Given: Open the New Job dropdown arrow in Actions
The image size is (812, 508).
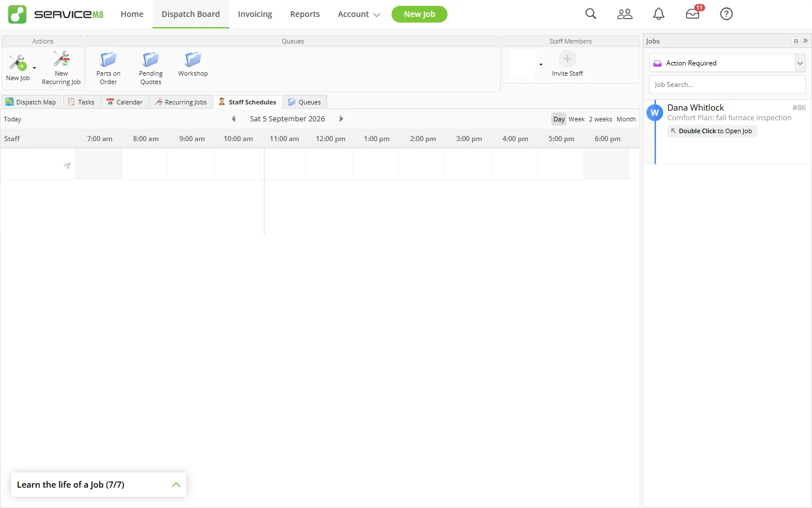Looking at the screenshot, I should point(34,68).
